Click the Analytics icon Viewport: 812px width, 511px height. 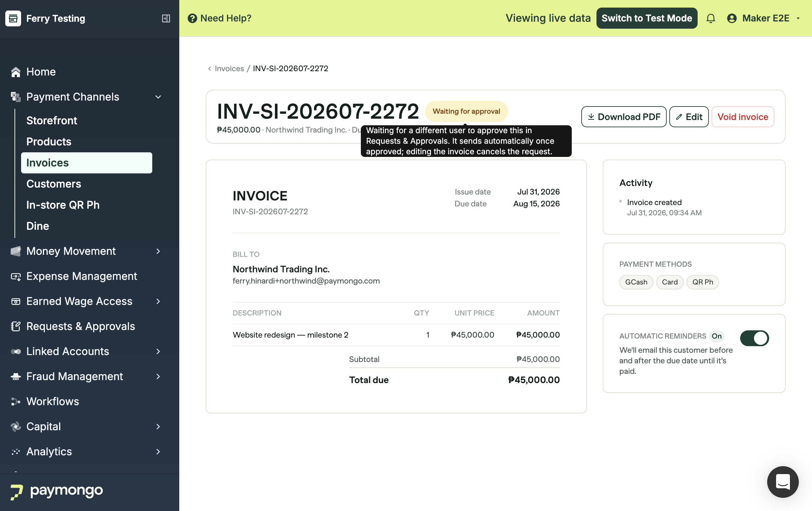coord(16,452)
